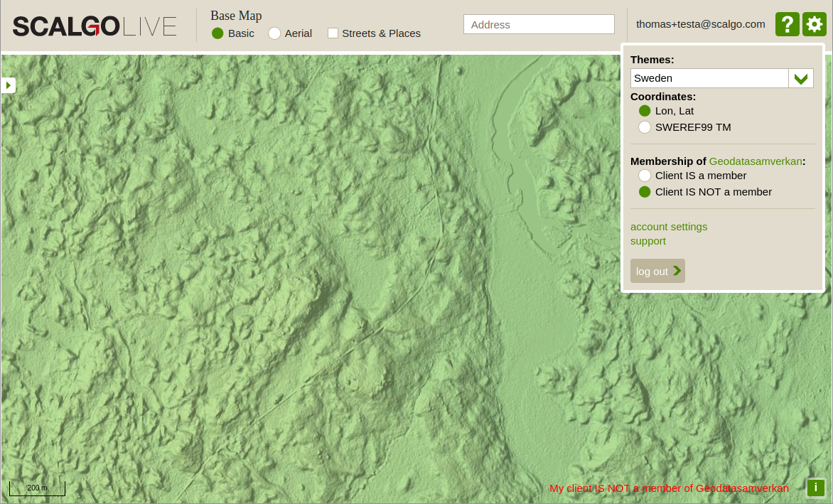
Task: Expand the left side panel arrow
Action: coord(8,85)
